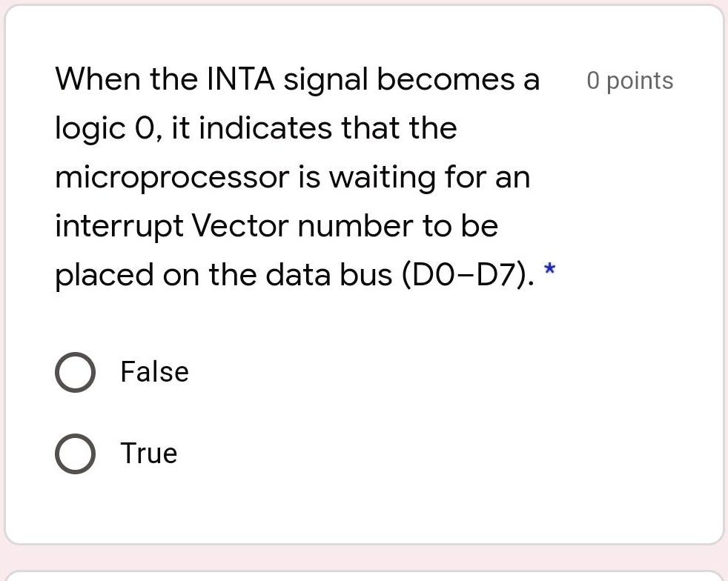Click the partially visible card below
The height and width of the screenshot is (581, 728).
(363, 577)
